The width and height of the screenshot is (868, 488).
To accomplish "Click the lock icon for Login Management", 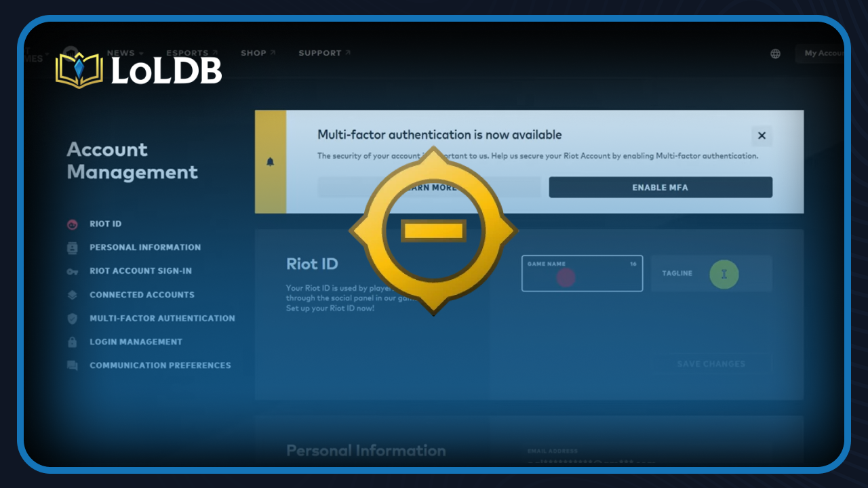I will pos(73,342).
